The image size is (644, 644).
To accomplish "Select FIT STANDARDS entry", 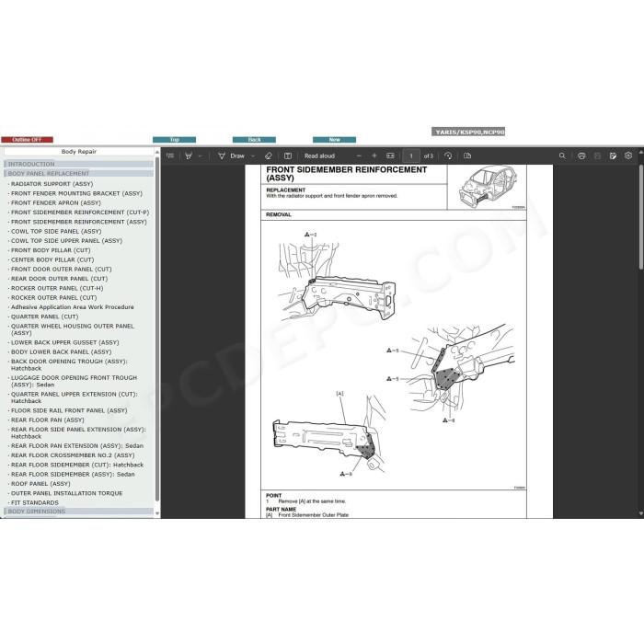I will tap(35, 502).
